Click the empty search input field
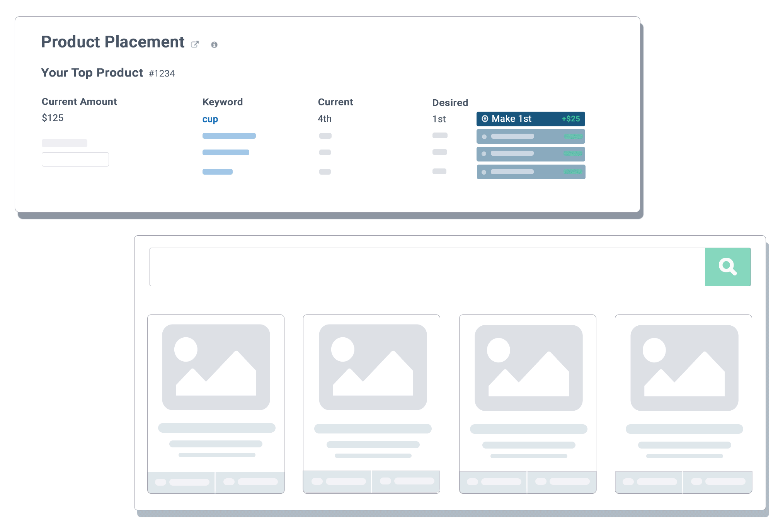This screenshot has height=532, width=778. (x=427, y=267)
